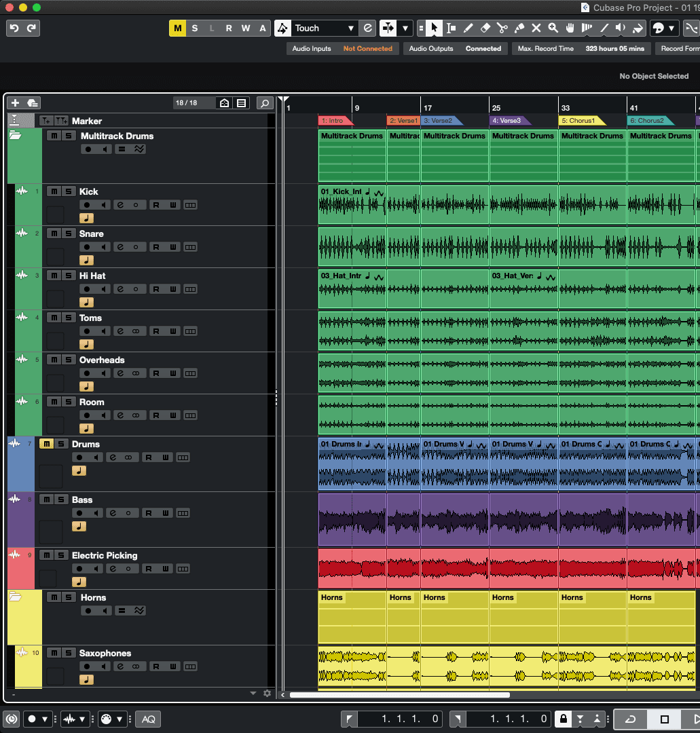Choose the Range Selection tool

click(x=451, y=28)
